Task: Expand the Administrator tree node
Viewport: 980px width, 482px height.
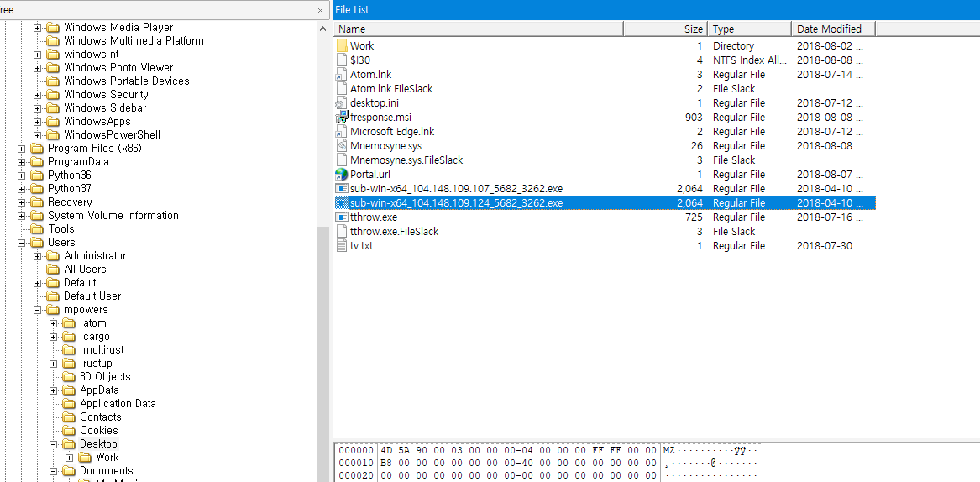Action: coord(38,255)
